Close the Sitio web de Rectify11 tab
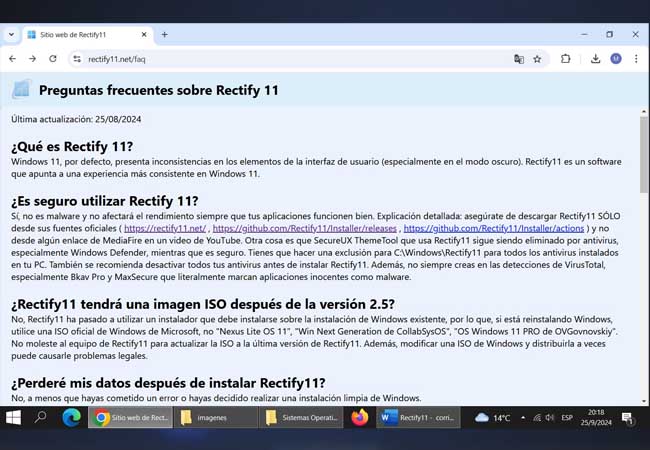Image resolution: width=650 pixels, height=450 pixels. 144,35
